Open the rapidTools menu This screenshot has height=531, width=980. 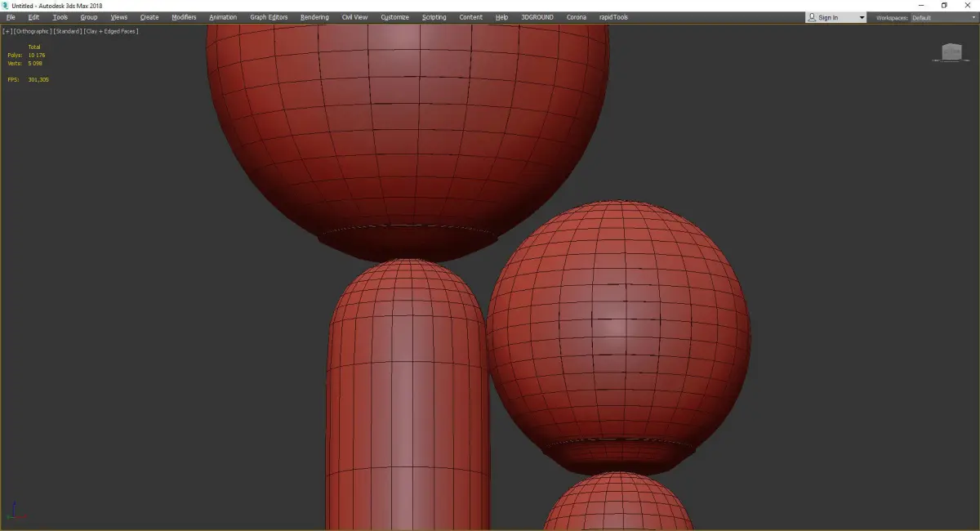click(613, 17)
